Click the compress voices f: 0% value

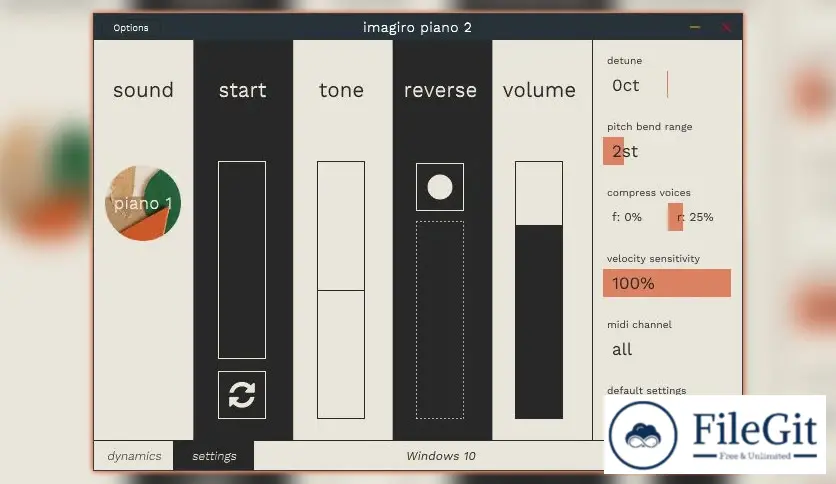pos(627,217)
